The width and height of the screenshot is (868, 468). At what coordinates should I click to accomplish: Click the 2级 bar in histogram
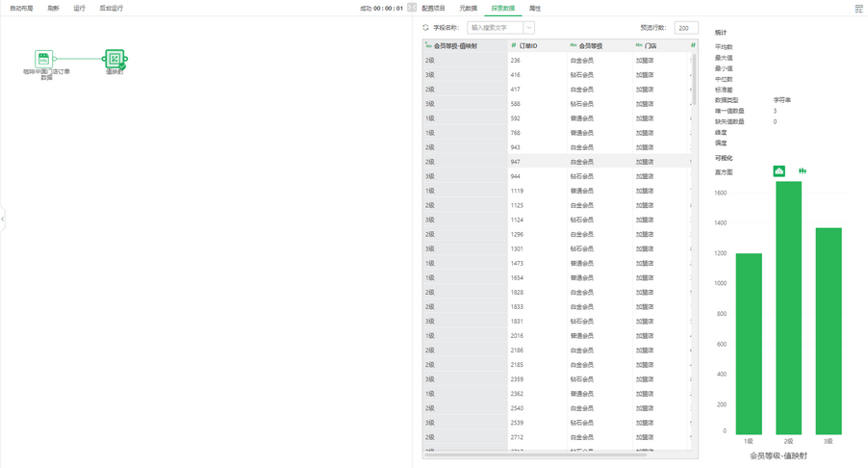click(788, 308)
